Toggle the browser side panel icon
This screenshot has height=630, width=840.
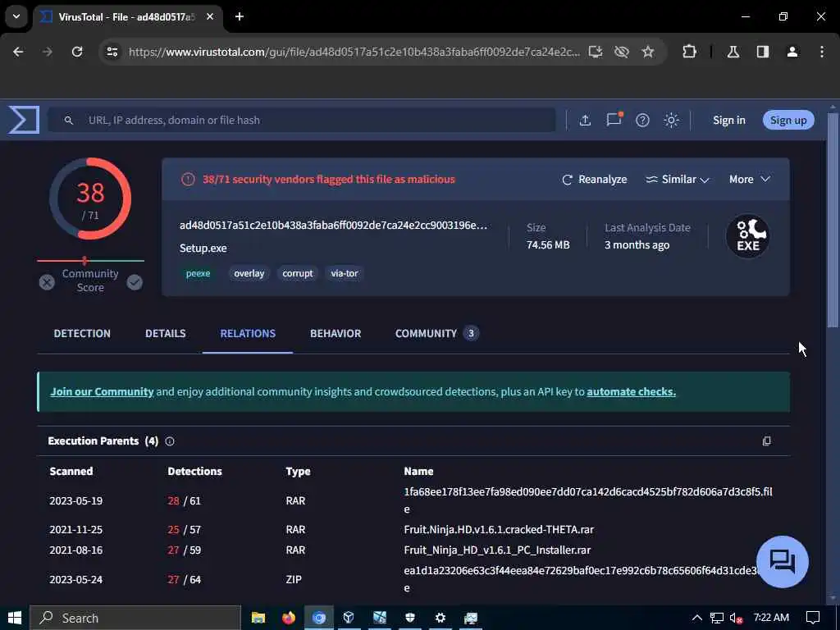(763, 52)
